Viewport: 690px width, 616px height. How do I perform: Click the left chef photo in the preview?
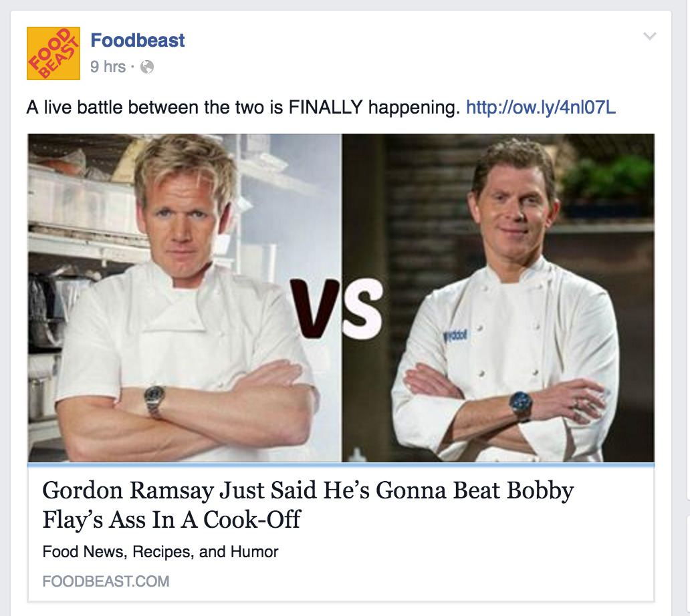(x=185, y=298)
